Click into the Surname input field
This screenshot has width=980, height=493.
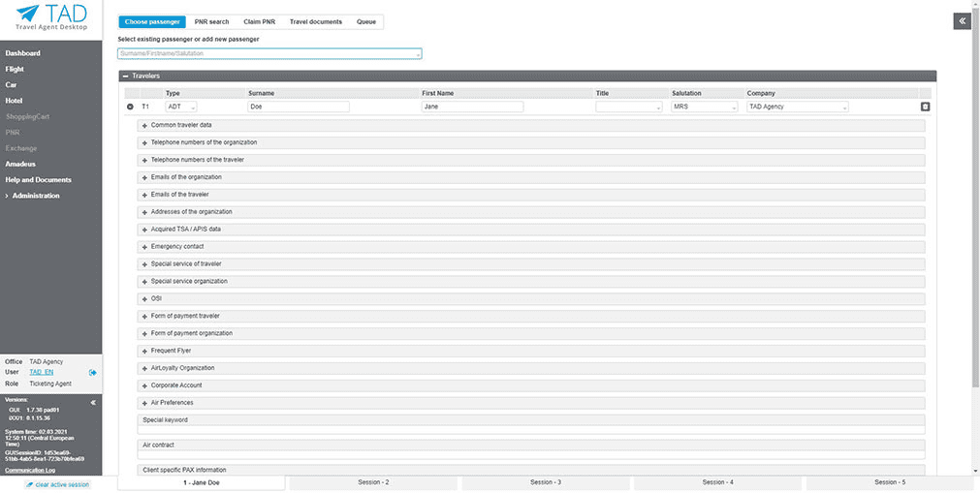click(x=298, y=107)
